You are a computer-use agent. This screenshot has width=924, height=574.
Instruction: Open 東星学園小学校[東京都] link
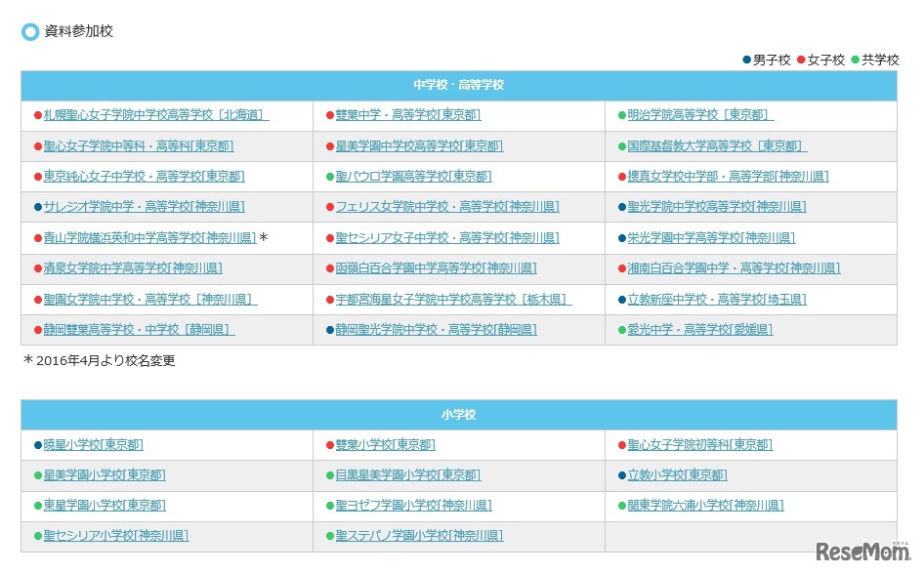(x=105, y=506)
